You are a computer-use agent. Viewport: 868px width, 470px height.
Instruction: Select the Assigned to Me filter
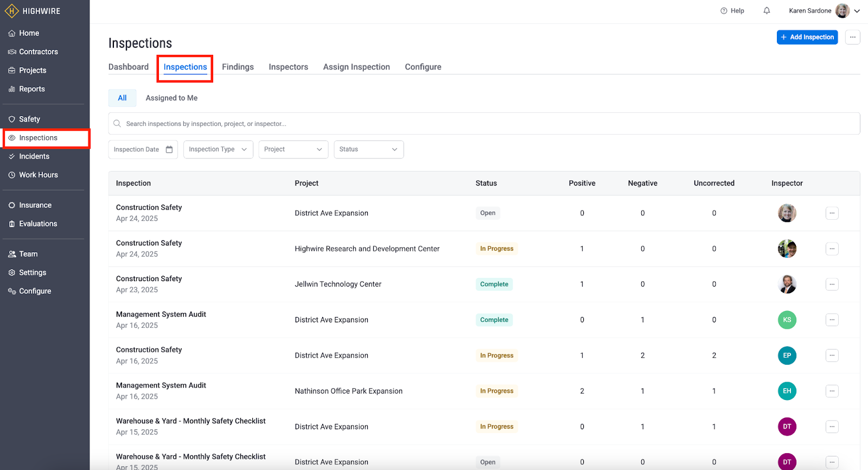171,98
